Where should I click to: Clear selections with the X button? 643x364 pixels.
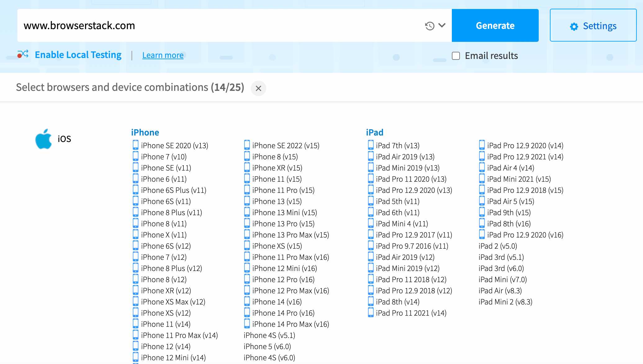click(258, 88)
